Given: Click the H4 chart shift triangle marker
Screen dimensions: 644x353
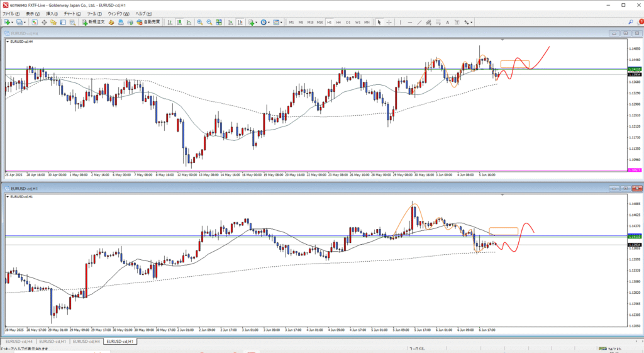Looking at the screenshot, I should tap(502, 40).
